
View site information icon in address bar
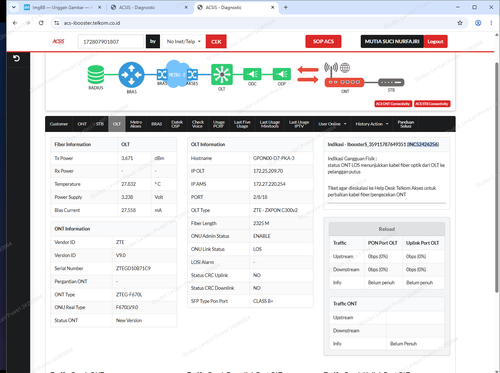click(57, 23)
